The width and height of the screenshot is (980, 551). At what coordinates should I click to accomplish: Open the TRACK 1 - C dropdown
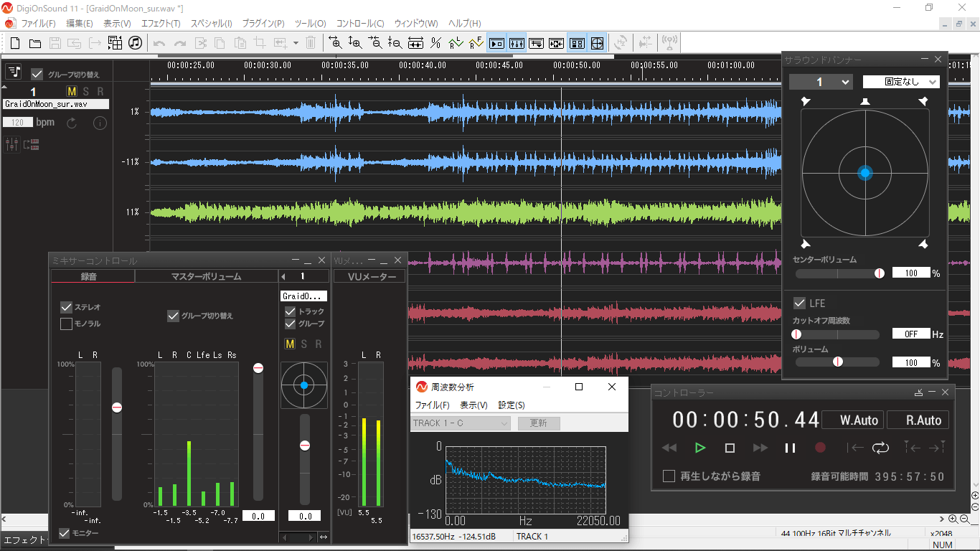(461, 423)
